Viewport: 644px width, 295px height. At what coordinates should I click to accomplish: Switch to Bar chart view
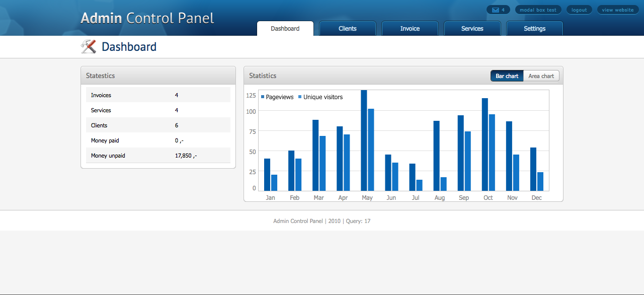tap(507, 76)
